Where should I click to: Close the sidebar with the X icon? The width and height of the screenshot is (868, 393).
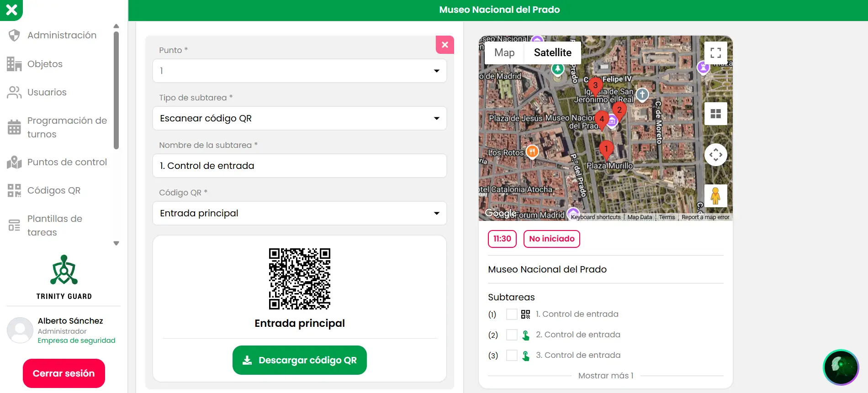coord(11,10)
